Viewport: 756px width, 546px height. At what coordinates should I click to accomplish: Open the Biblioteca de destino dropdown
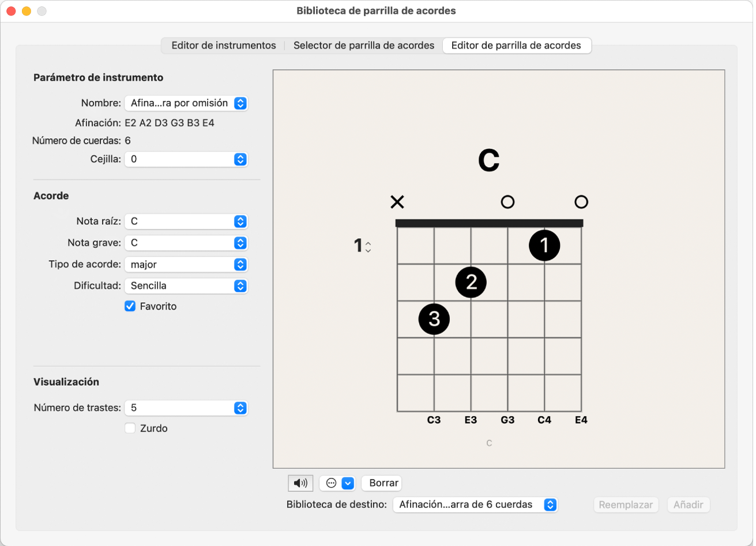pyautogui.click(x=475, y=504)
